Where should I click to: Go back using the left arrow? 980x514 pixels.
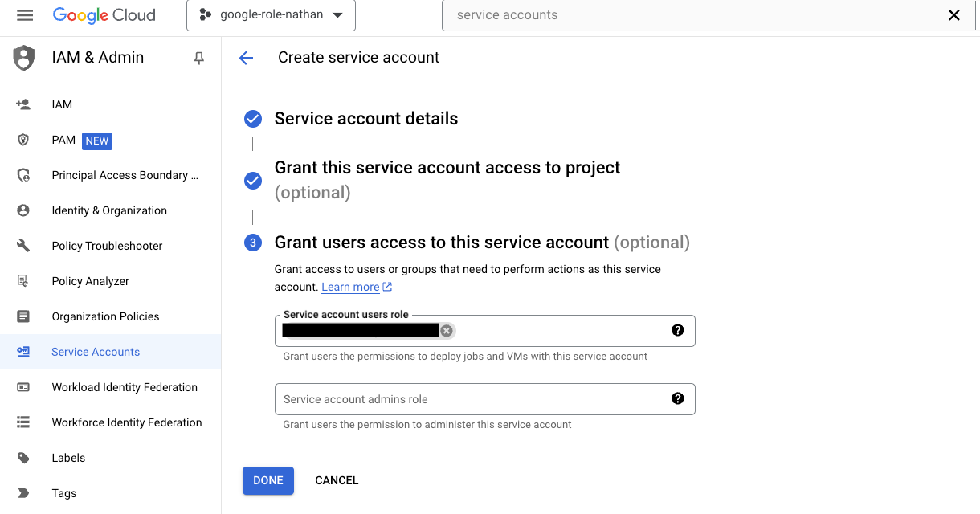(246, 58)
